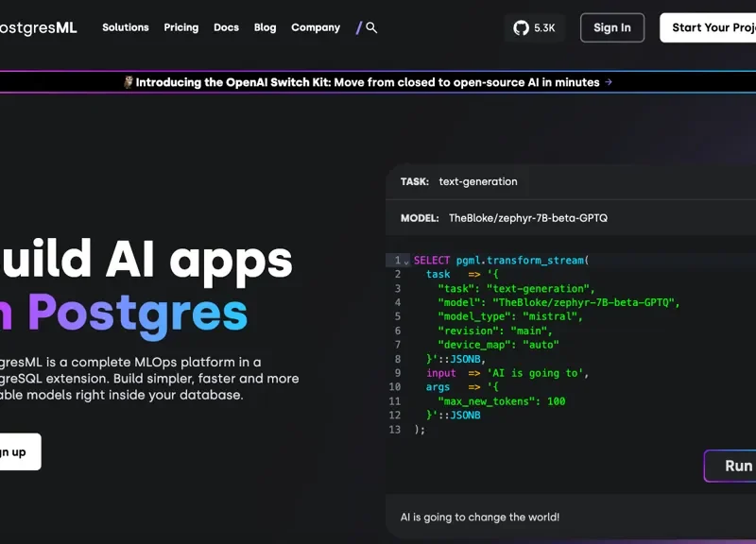The image size is (756, 544).
Task: Go to the Pricing page
Action: [x=181, y=27]
